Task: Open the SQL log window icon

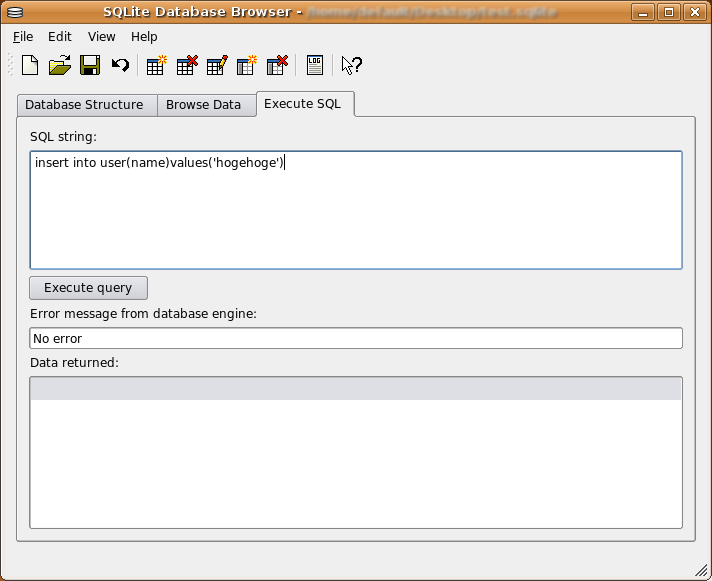Action: click(315, 66)
